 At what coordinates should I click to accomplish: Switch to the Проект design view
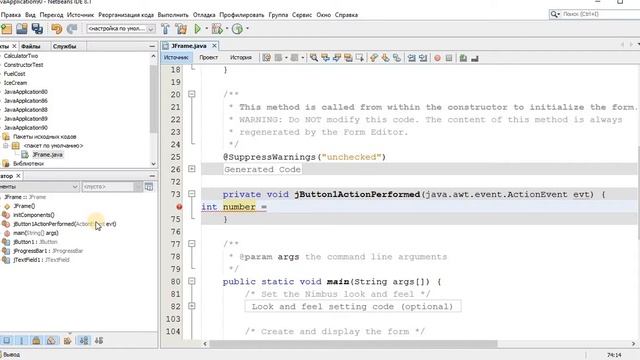click(208, 58)
